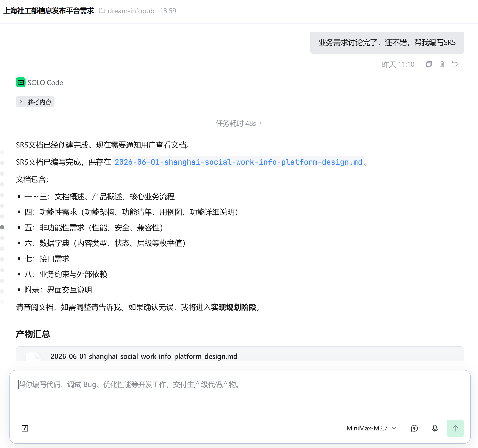Open slash command icon in input box
The height and width of the screenshot is (448, 478).
(25, 428)
